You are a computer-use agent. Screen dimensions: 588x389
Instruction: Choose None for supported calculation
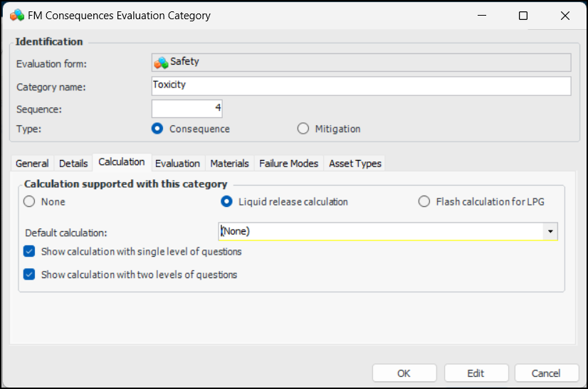[x=29, y=201]
